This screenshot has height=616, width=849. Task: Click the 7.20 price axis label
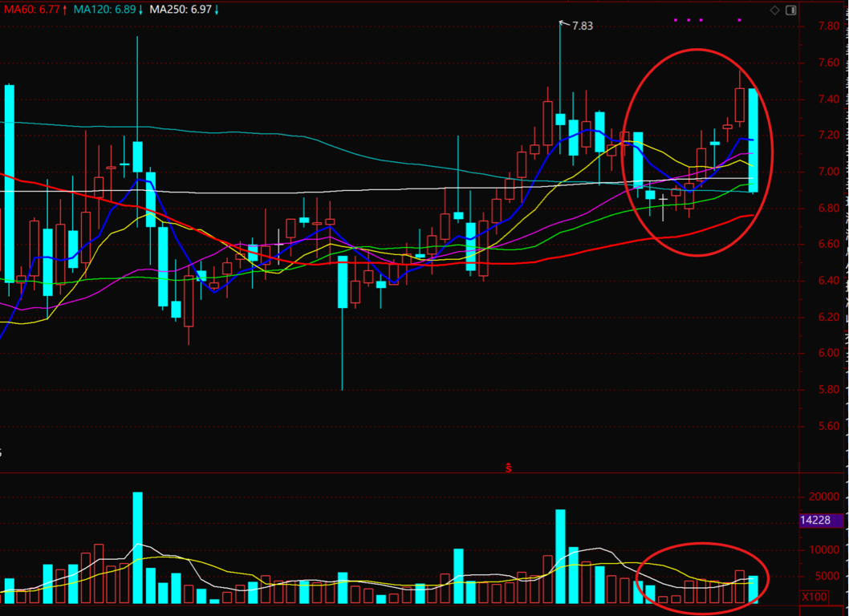pyautogui.click(x=829, y=135)
